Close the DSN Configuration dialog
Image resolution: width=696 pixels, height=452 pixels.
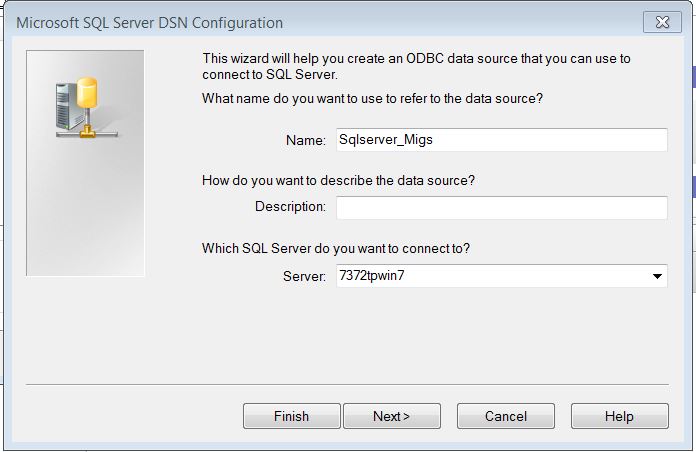tap(662, 22)
